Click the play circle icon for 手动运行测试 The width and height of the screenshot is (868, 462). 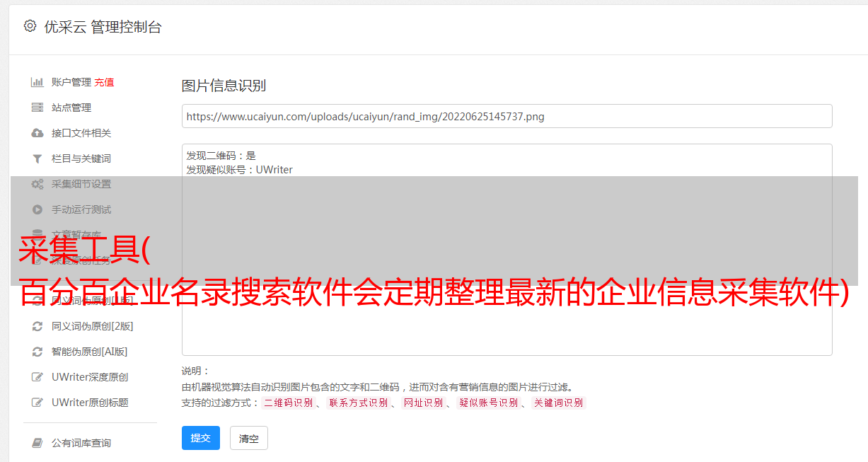pos(37,209)
